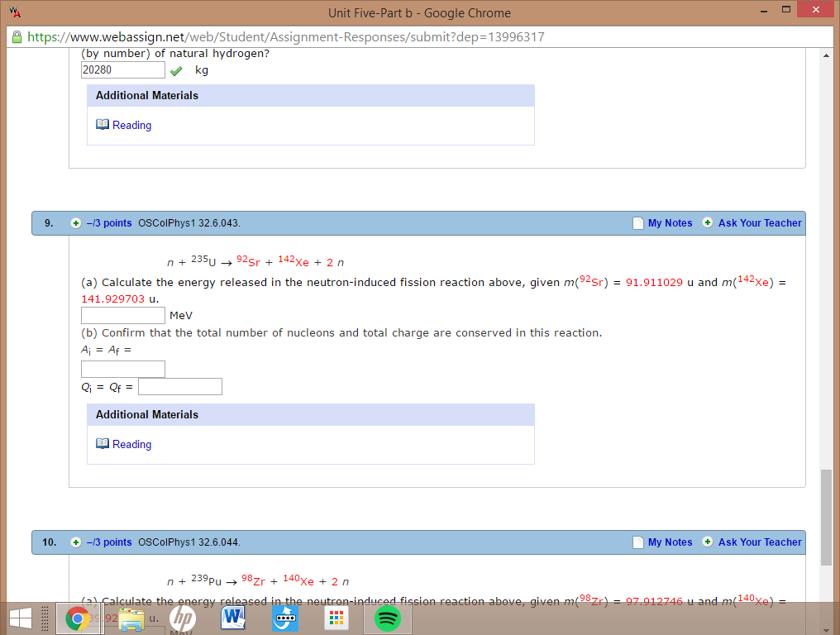Click the HP icon on the taskbar
The image size is (840, 635).
tap(182, 618)
